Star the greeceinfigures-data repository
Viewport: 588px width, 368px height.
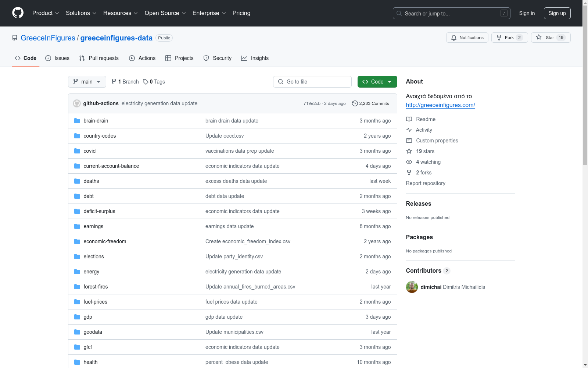point(551,38)
